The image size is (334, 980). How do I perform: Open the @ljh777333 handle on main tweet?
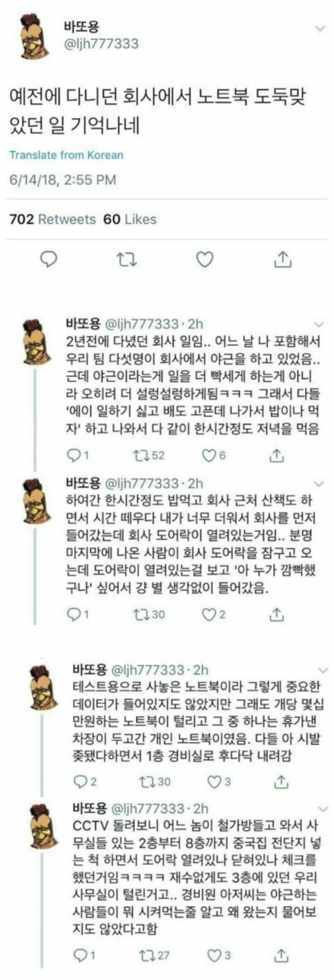point(101,43)
